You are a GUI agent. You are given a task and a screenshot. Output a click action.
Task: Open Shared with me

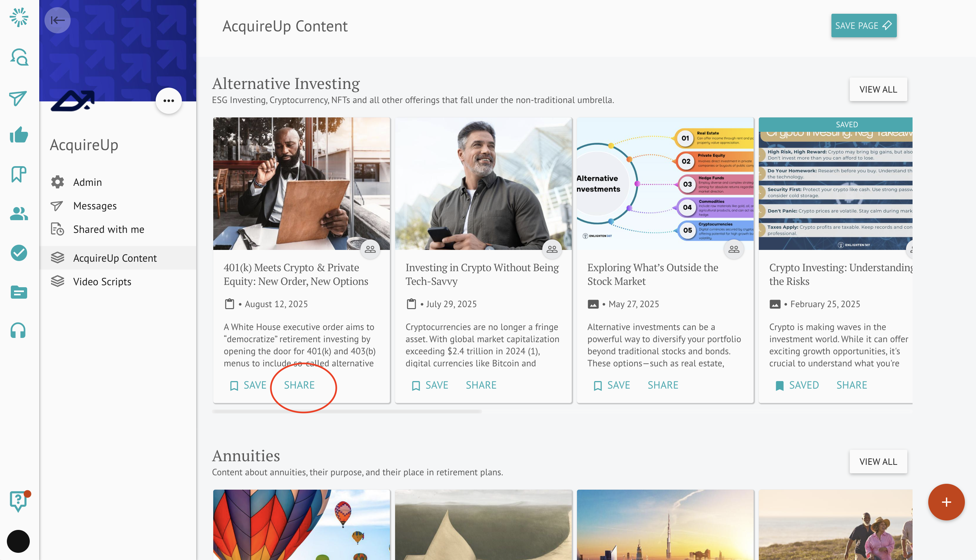tap(118, 229)
